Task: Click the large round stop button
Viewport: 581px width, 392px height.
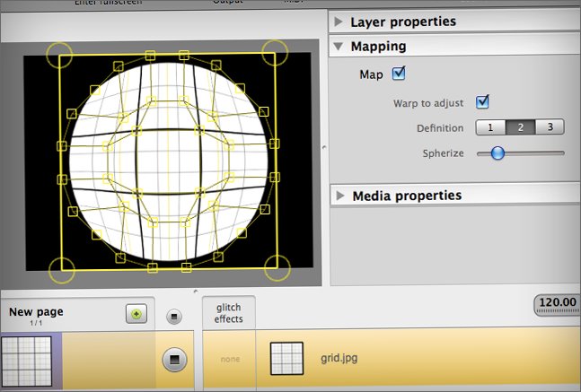Action: click(x=174, y=360)
